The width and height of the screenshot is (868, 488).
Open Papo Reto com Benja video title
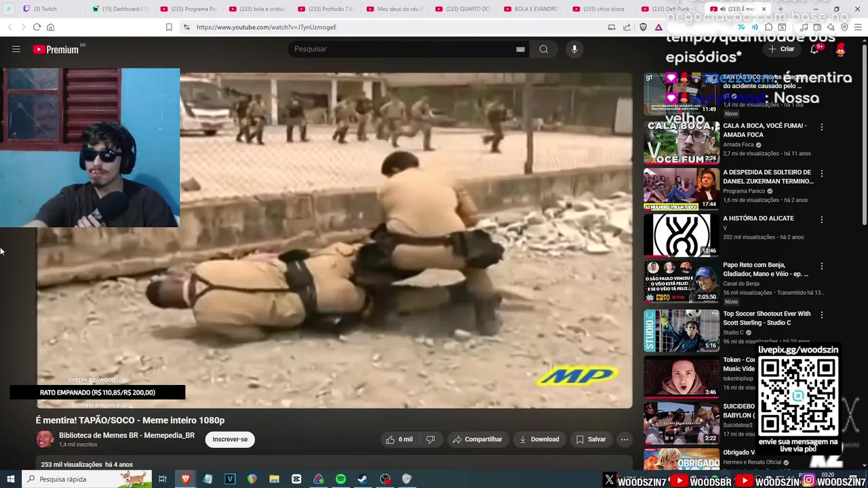click(766, 269)
